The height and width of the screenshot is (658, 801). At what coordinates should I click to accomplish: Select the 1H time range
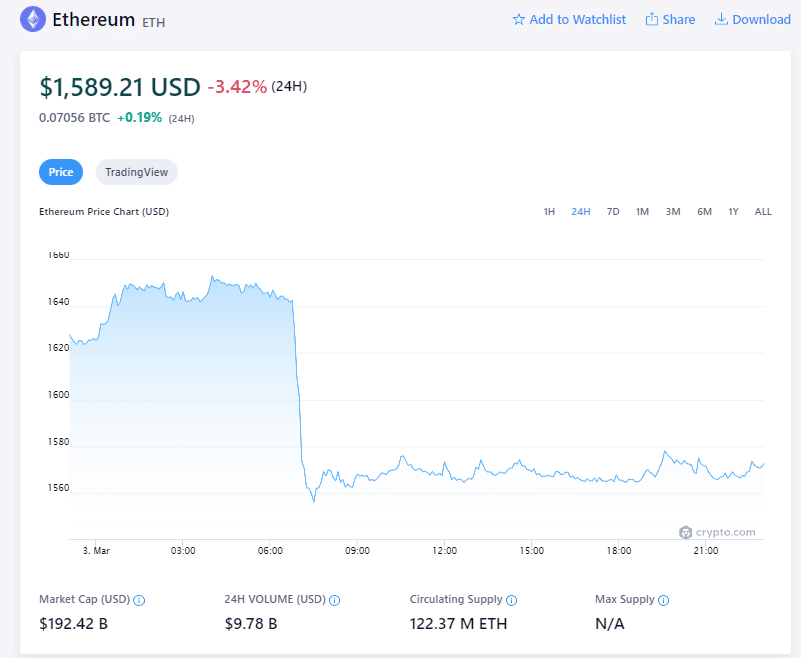click(549, 212)
